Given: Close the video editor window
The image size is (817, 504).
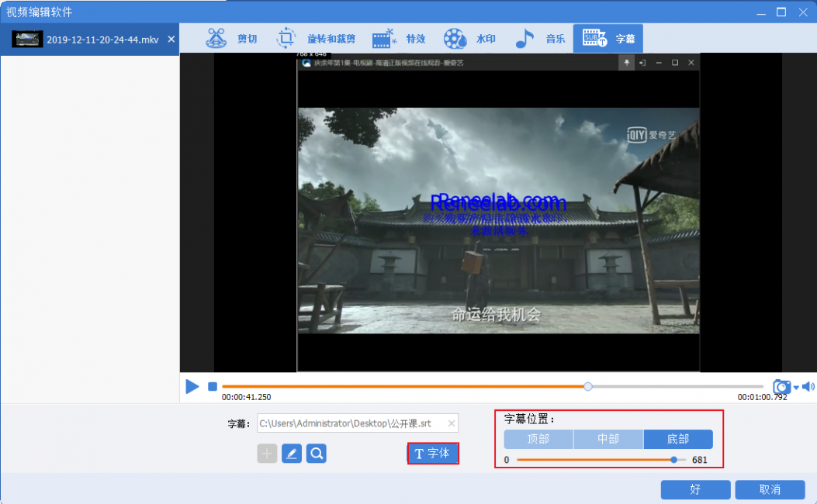Looking at the screenshot, I should pos(803,12).
